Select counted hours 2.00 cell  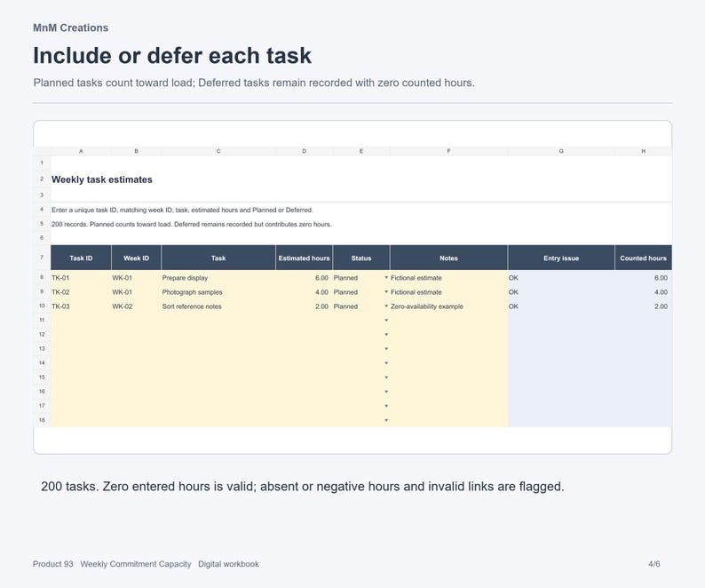pyautogui.click(x=644, y=306)
